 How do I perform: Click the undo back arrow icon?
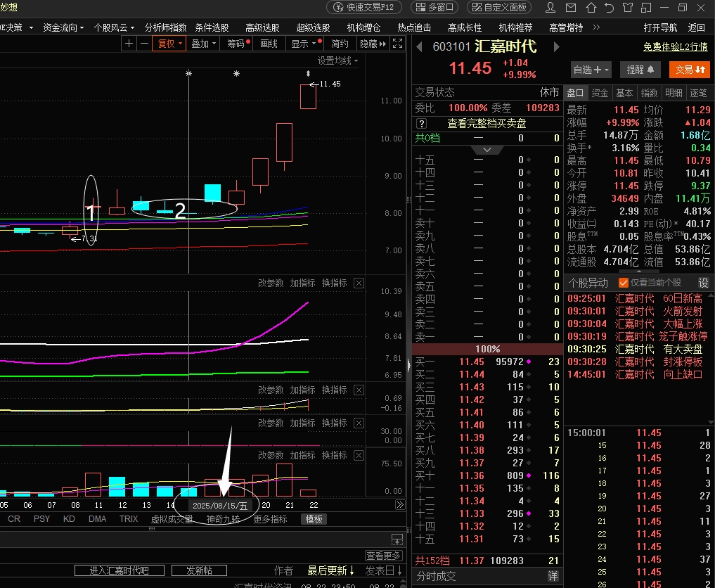(x=610, y=7)
